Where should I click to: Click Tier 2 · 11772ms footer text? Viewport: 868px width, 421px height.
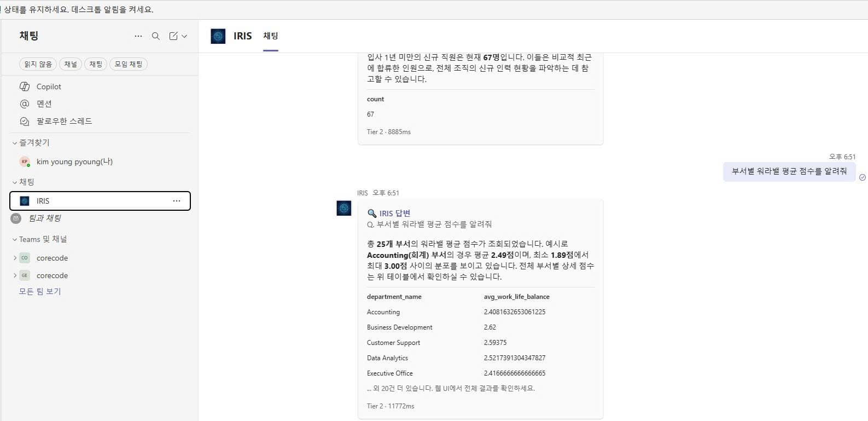[x=391, y=406]
